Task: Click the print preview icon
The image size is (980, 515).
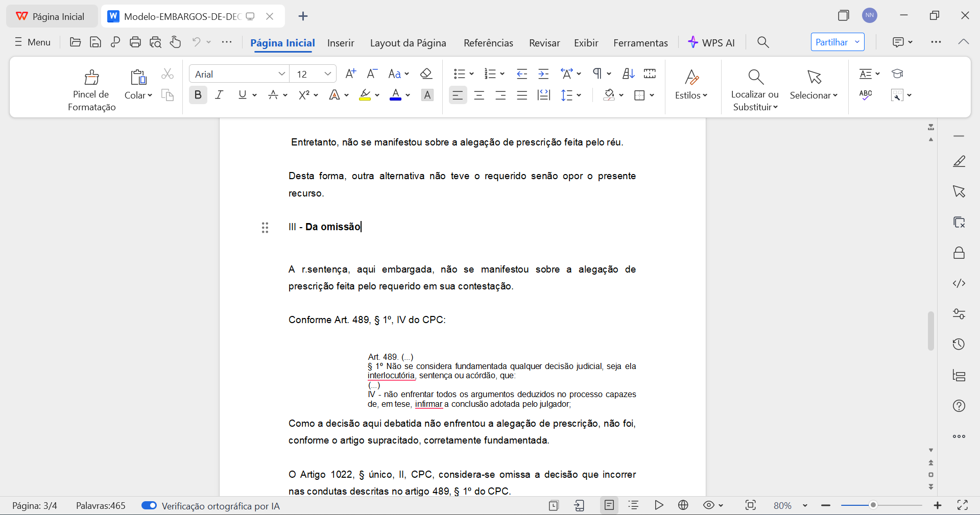Action: coord(155,42)
